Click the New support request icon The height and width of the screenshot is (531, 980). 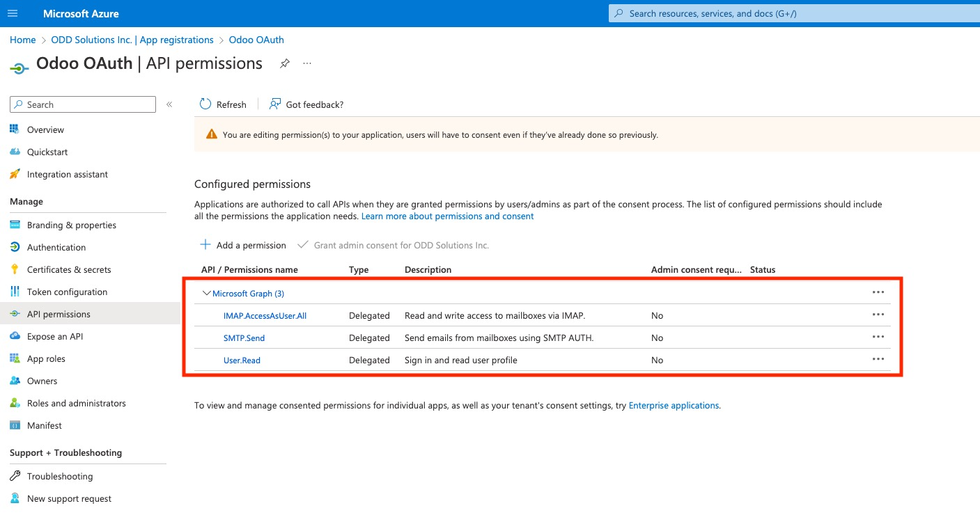tap(15, 498)
